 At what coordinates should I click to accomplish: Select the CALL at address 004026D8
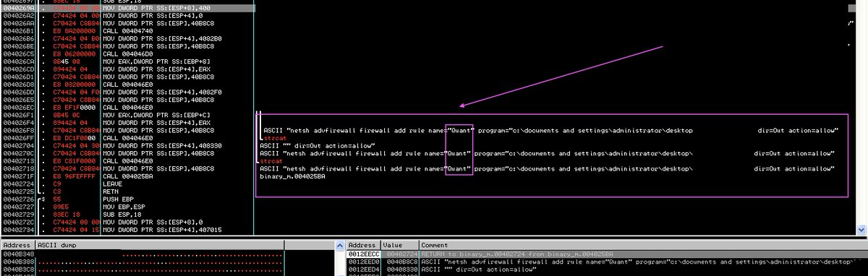pyautogui.click(x=127, y=84)
